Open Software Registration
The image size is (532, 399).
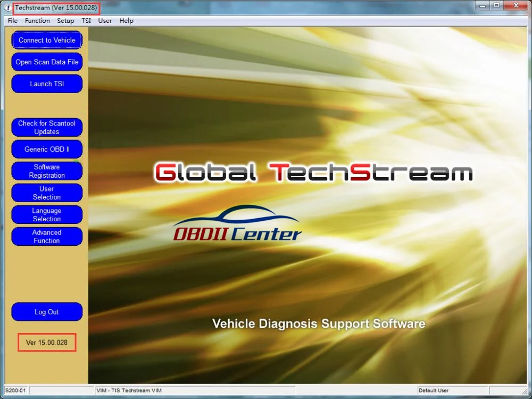[x=47, y=171]
